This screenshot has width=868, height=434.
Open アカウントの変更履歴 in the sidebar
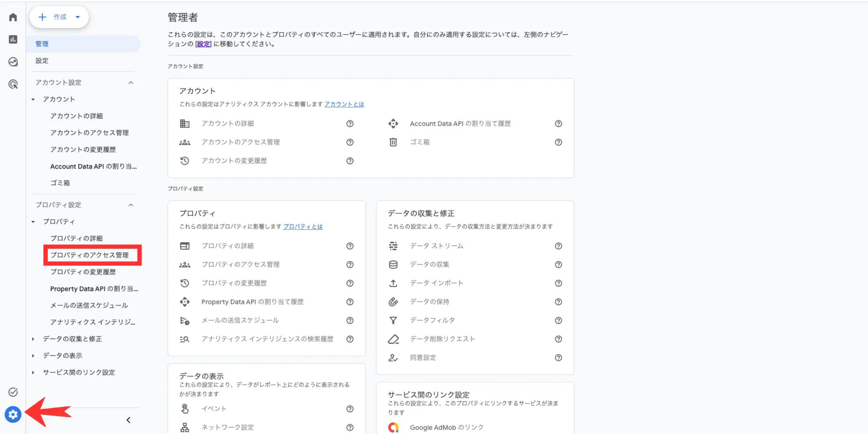point(83,150)
